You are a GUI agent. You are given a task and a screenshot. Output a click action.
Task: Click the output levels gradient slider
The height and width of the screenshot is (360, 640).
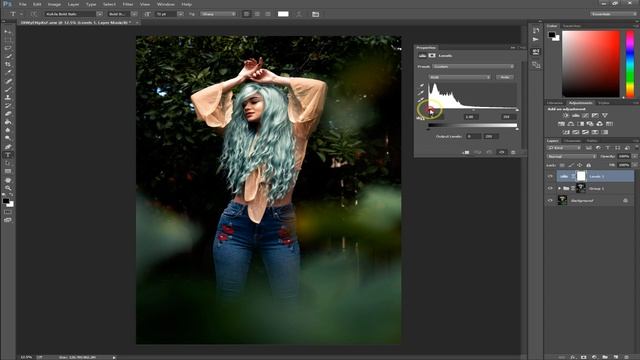[473, 126]
